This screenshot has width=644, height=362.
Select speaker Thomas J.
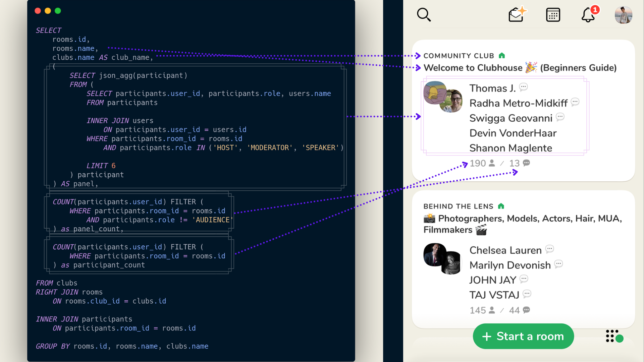coord(492,88)
